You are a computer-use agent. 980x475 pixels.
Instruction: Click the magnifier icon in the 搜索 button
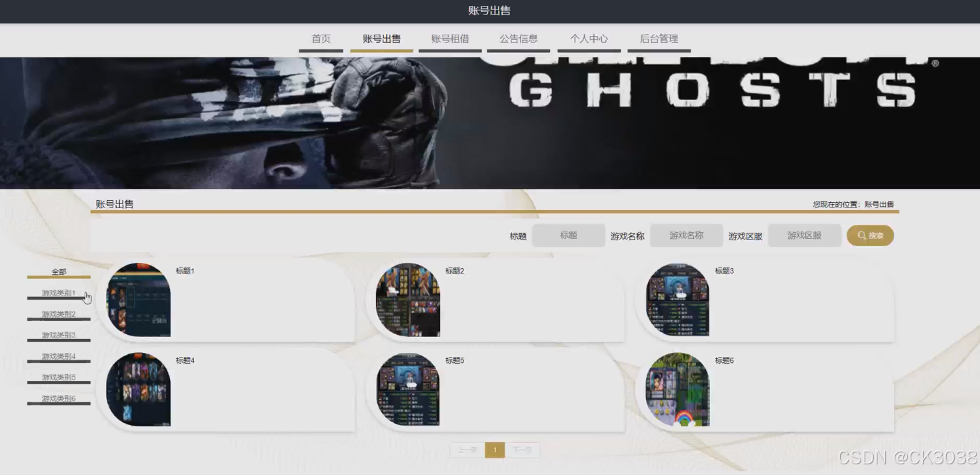(x=862, y=235)
